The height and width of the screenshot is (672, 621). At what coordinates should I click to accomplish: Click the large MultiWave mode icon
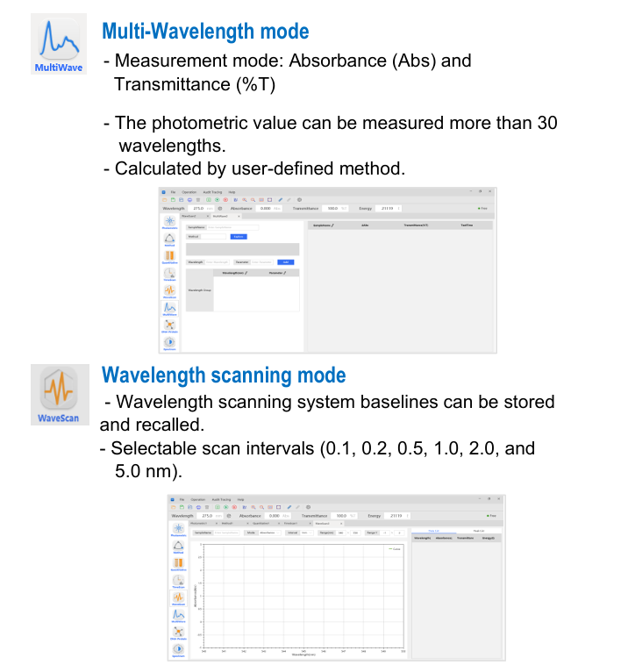tap(58, 44)
